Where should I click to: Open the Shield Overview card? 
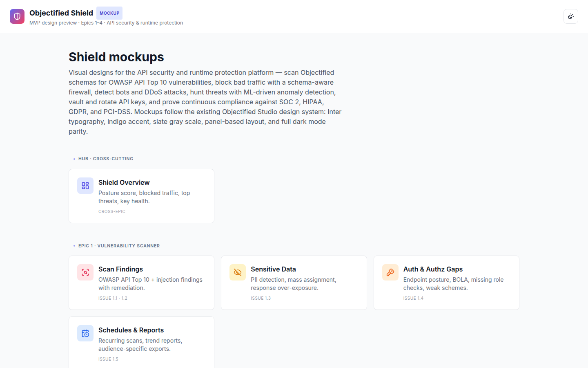click(141, 196)
